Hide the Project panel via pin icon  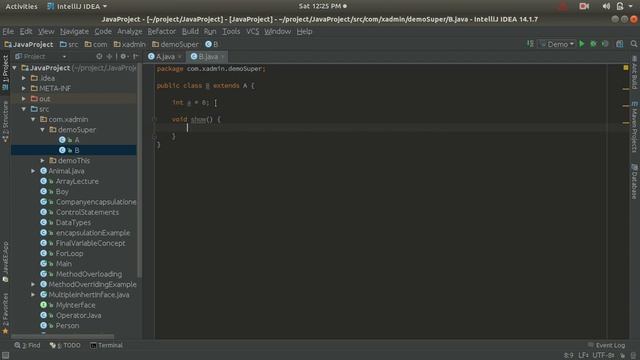[x=136, y=57]
